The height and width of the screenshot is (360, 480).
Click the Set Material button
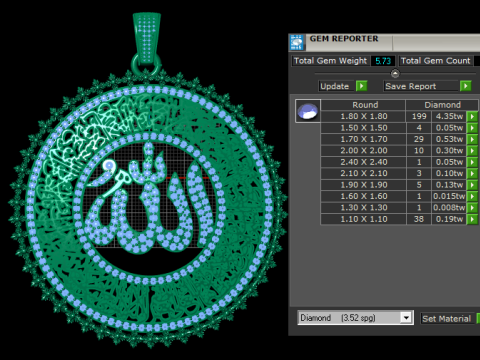[447, 319]
